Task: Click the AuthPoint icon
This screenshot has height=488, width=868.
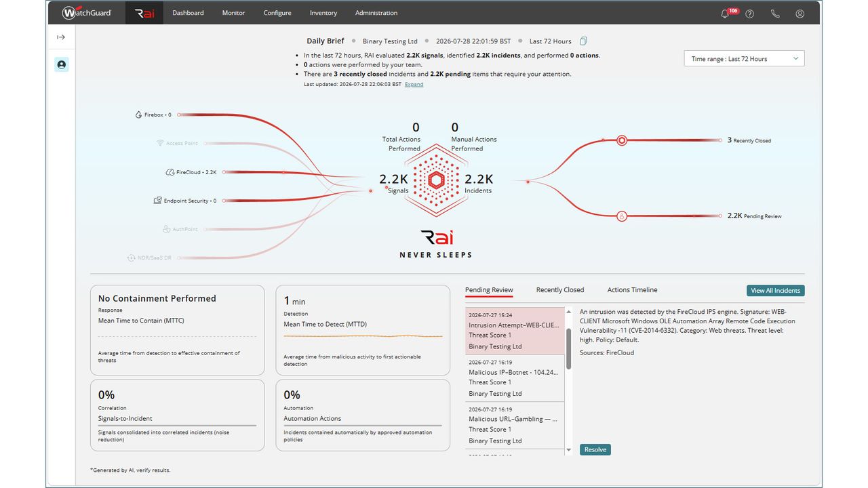Action: (x=166, y=229)
